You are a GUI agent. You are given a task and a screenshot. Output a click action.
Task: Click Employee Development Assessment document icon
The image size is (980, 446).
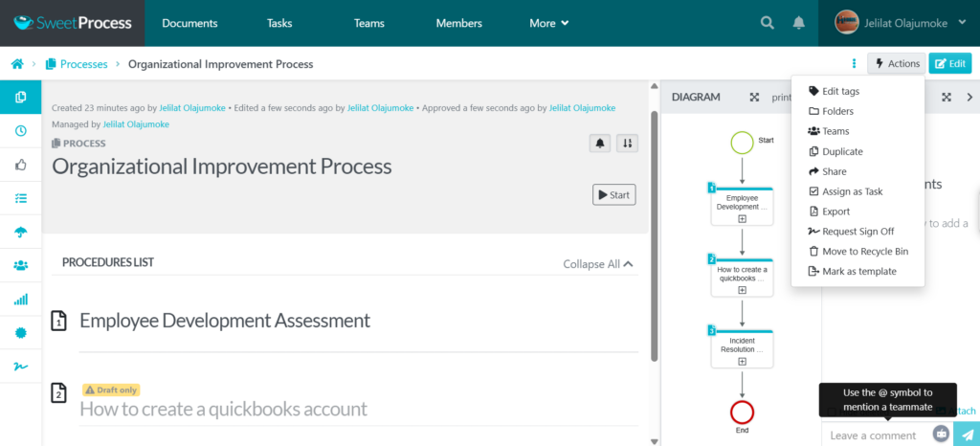(x=58, y=321)
